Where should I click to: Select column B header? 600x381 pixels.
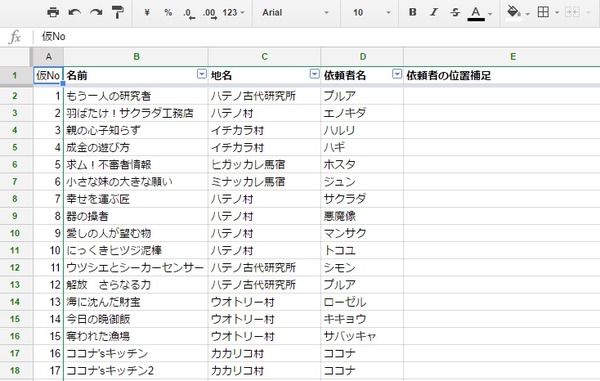coord(136,57)
